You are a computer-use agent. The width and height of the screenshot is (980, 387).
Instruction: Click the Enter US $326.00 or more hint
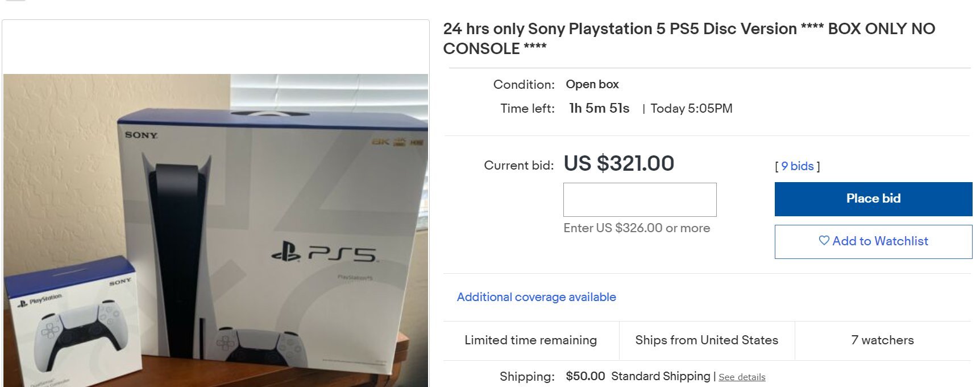(637, 228)
